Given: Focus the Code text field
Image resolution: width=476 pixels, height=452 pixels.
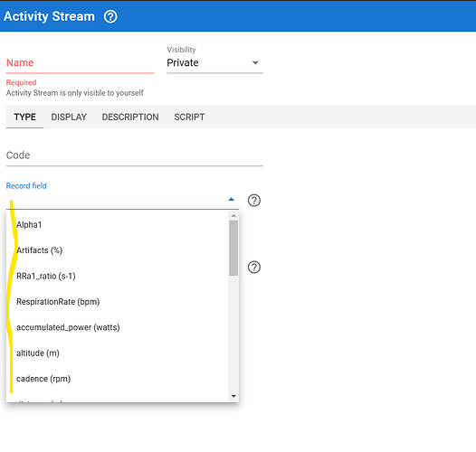Looking at the screenshot, I should (135, 155).
